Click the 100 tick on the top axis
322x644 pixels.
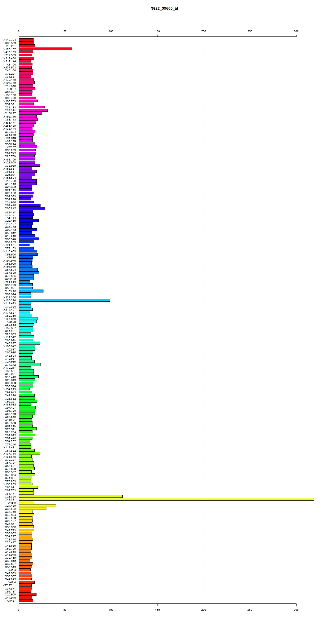point(111,31)
